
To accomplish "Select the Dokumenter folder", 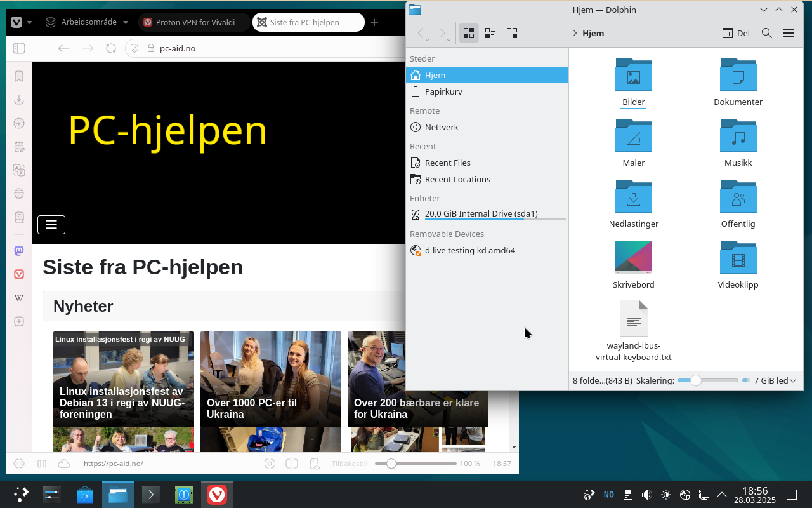I will click(738, 81).
